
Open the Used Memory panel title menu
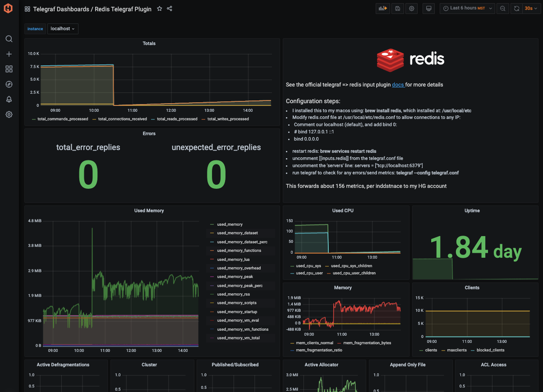point(149,210)
